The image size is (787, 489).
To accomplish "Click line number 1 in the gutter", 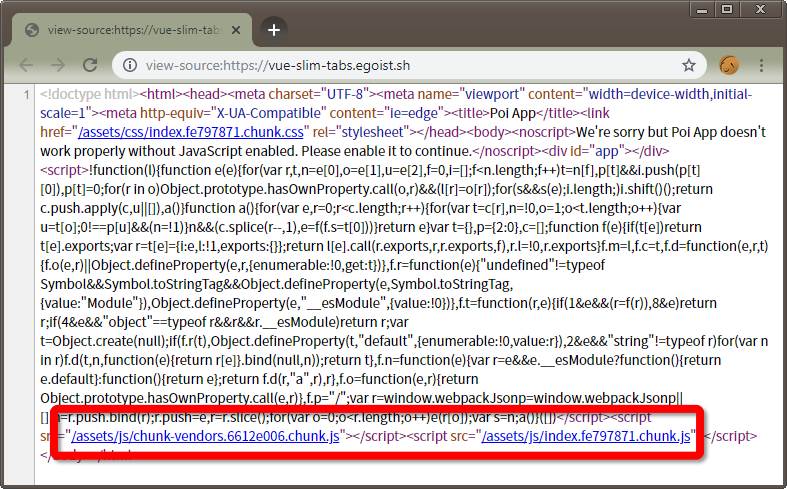I will coord(27,94).
